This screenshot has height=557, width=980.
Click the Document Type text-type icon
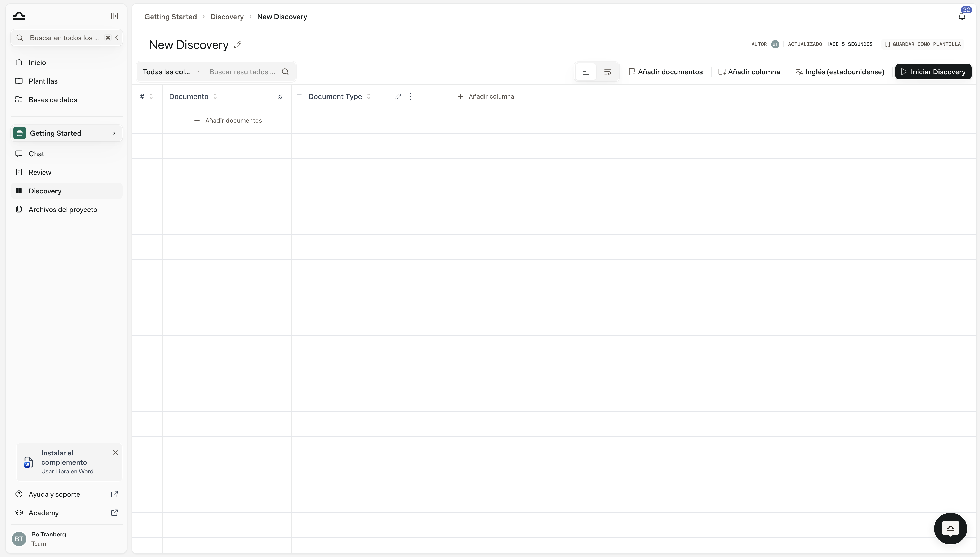299,96
